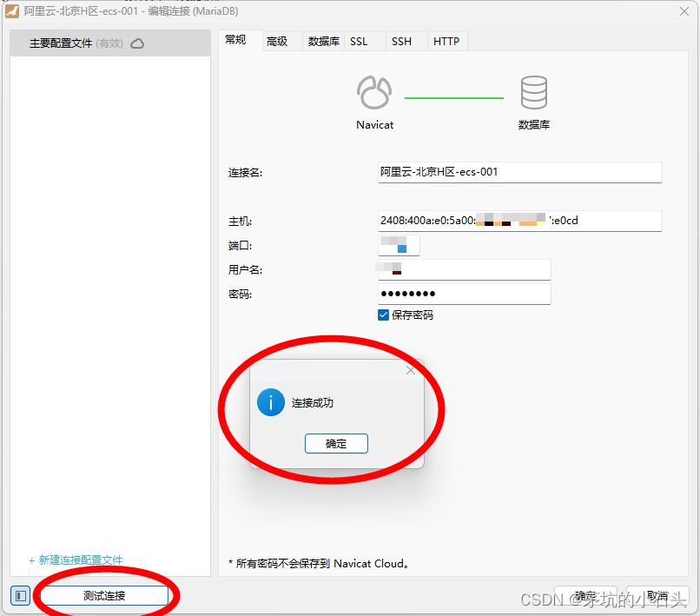Click the 取消 button at bottom right
700x616 pixels.
[657, 596]
